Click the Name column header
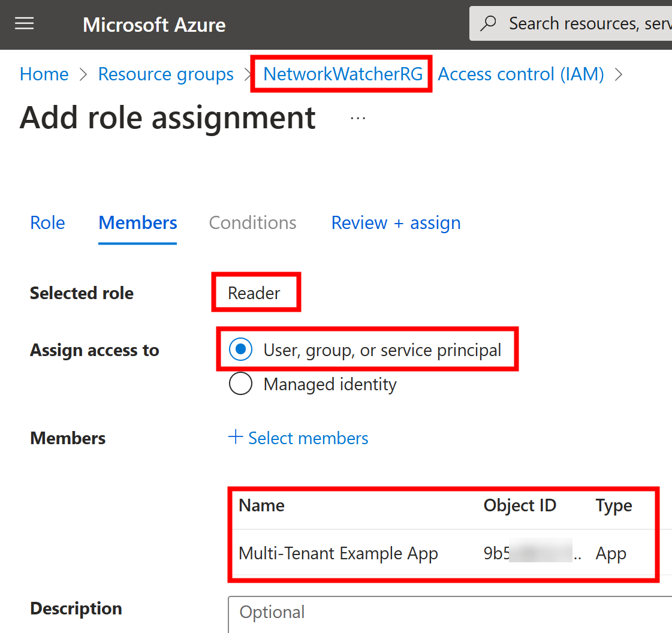The image size is (672, 633). tap(261, 506)
